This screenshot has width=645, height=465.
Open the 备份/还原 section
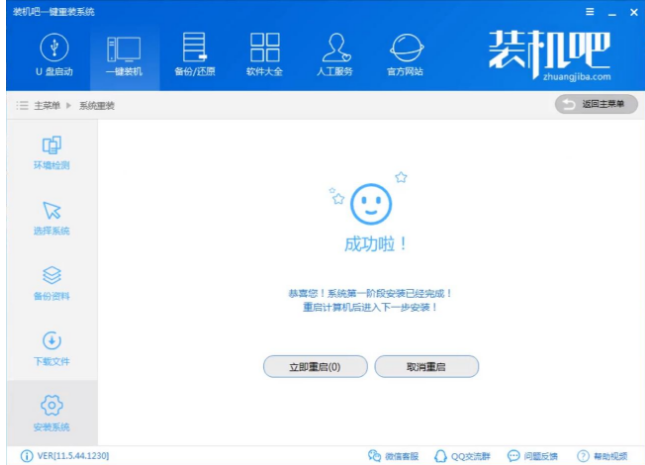coord(194,55)
